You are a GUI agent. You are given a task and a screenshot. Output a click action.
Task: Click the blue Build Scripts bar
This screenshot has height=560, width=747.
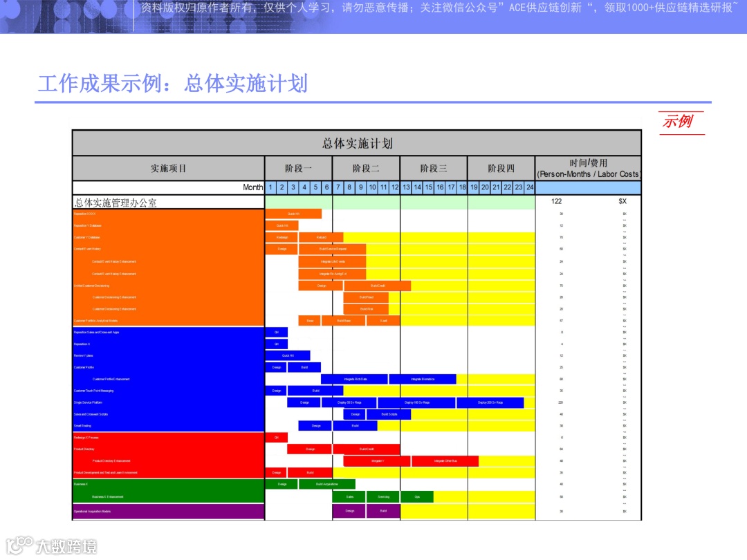389,414
